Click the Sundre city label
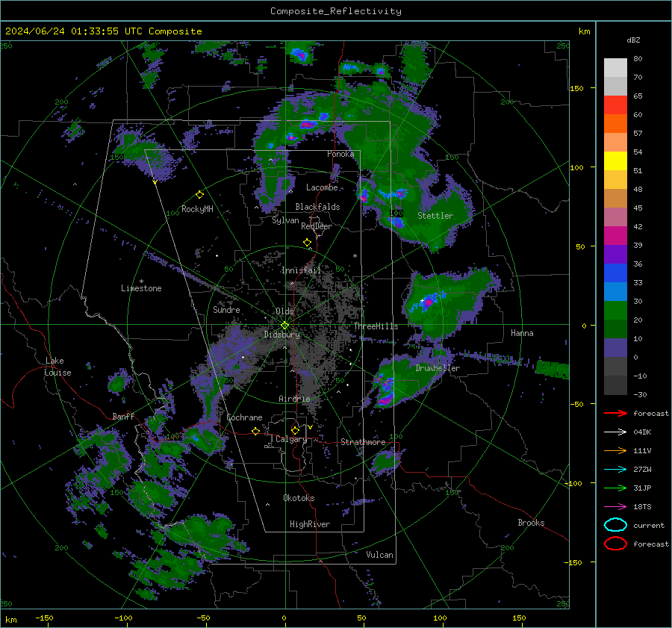Screen dimensions: 672x628 pyautogui.click(x=226, y=310)
